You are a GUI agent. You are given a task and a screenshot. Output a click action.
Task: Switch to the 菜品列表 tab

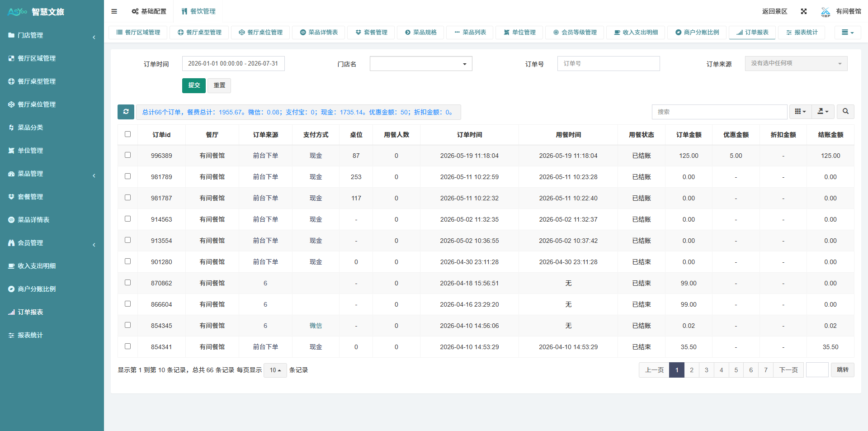pos(470,33)
